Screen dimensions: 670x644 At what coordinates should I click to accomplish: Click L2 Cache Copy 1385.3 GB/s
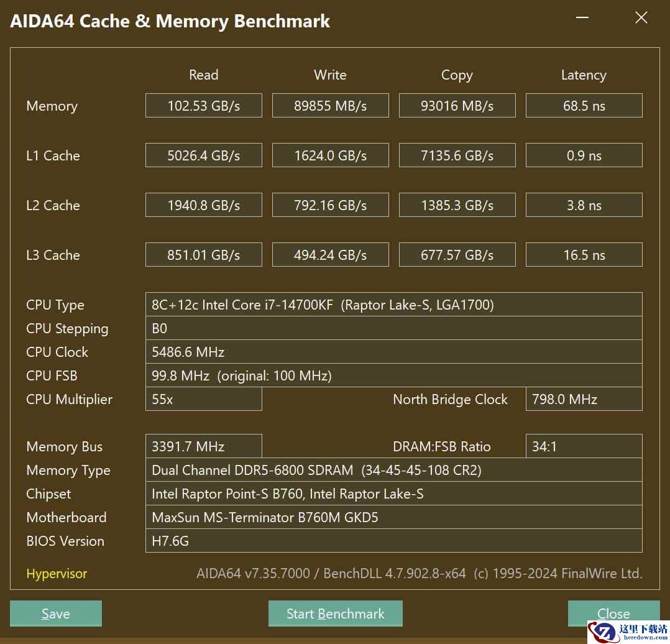click(x=457, y=205)
